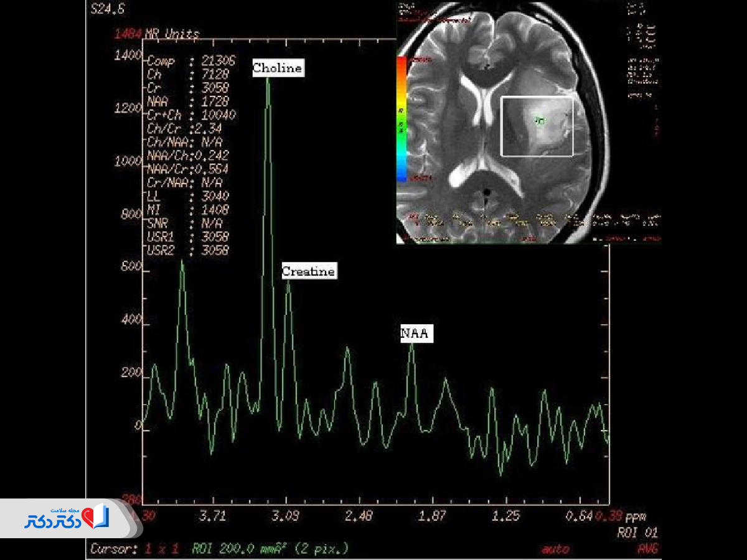Click the USR1 row

[x=187, y=237]
